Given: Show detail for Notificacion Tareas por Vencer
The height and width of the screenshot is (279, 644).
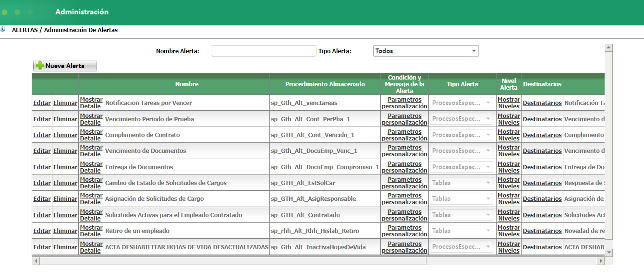Looking at the screenshot, I should (x=91, y=103).
